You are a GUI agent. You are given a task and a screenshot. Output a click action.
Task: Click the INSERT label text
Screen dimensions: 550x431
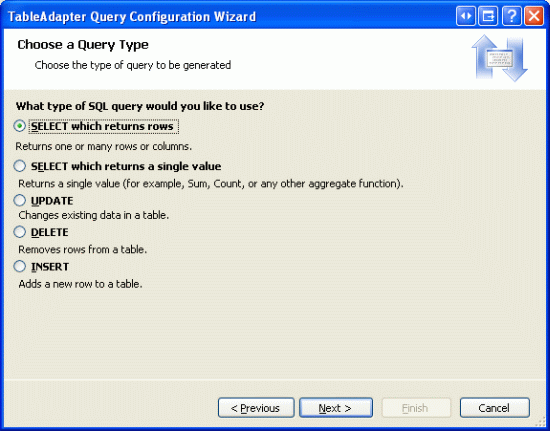coord(50,267)
